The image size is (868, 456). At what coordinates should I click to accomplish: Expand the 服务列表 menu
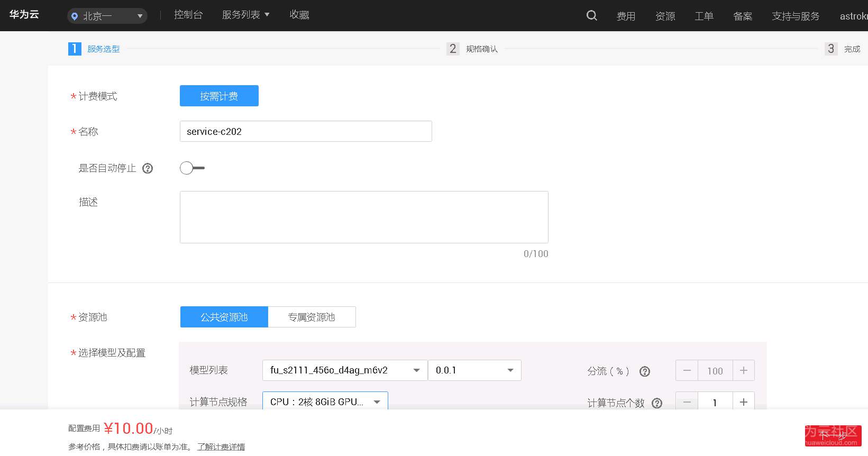(x=245, y=15)
